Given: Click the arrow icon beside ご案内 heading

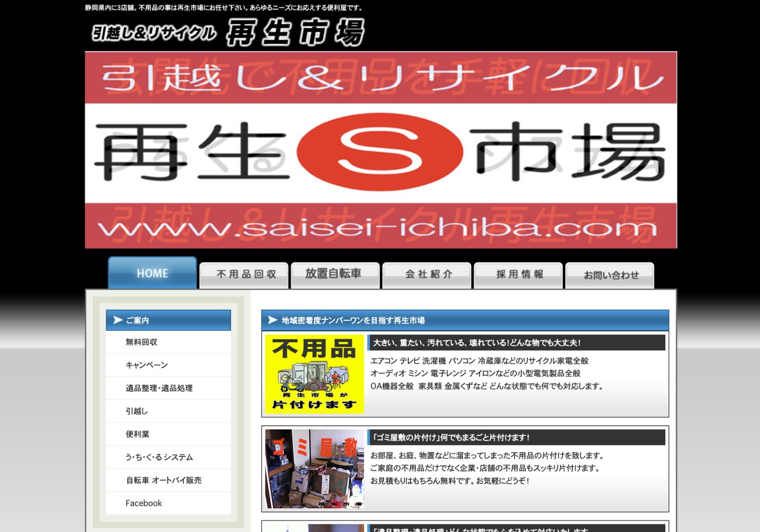Looking at the screenshot, I should [x=118, y=320].
